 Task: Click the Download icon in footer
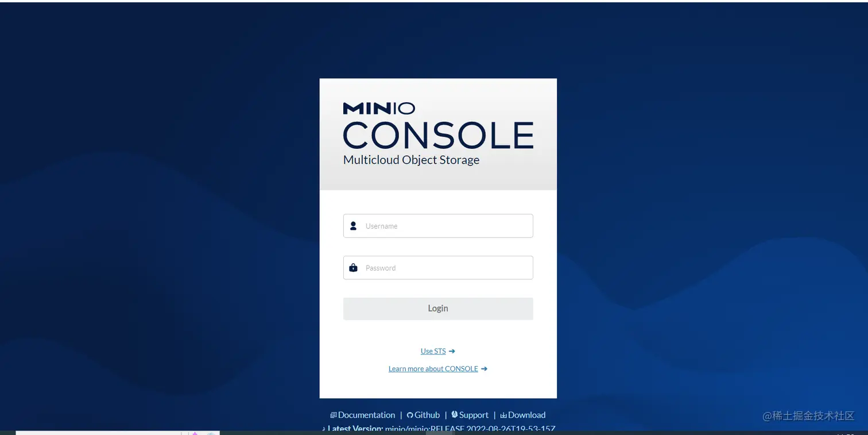click(503, 415)
